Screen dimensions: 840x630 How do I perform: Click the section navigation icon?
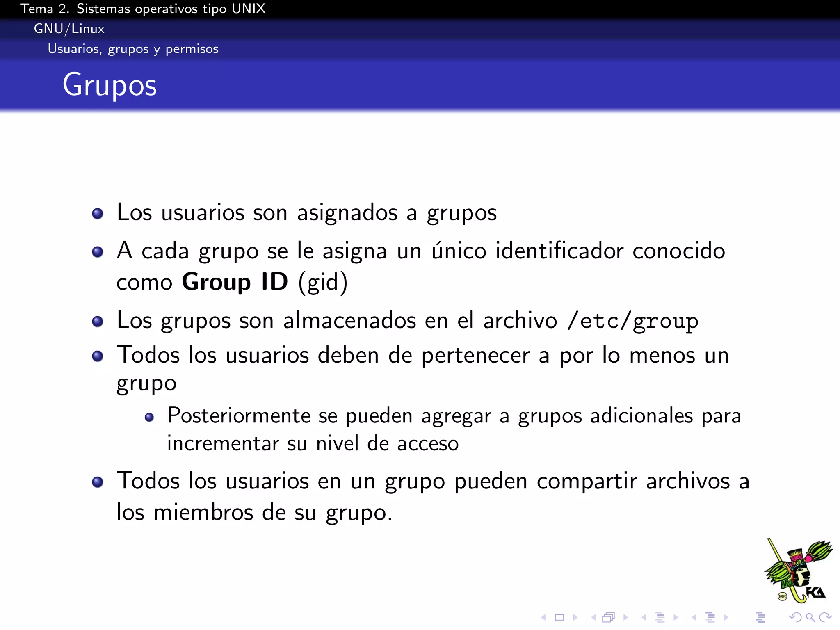(x=710, y=617)
